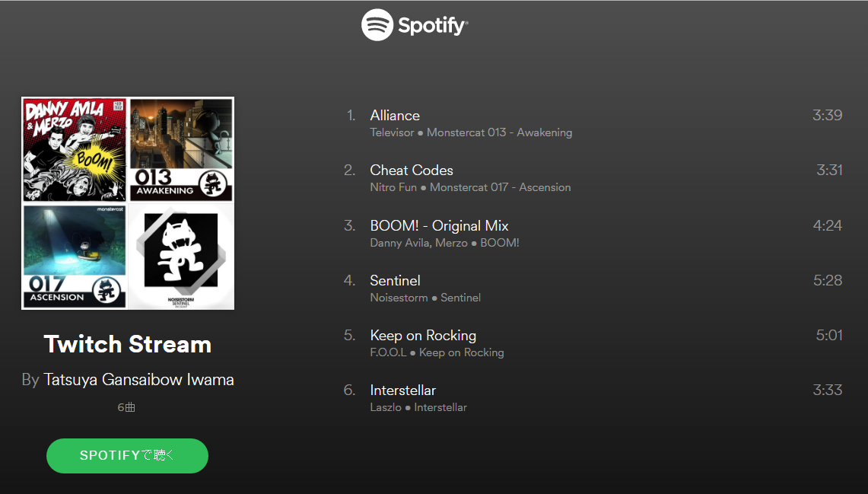Image resolution: width=868 pixels, height=494 pixels.
Task: Open artist Laszlo under Interstellar
Action: (386, 407)
